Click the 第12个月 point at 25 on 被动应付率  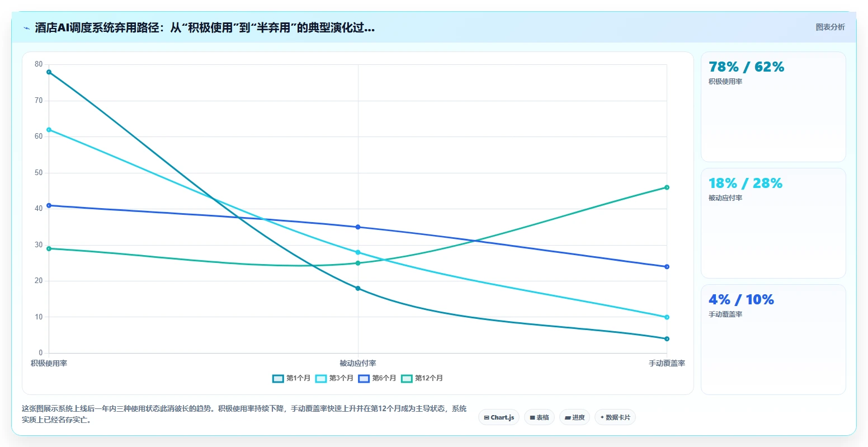click(x=358, y=263)
